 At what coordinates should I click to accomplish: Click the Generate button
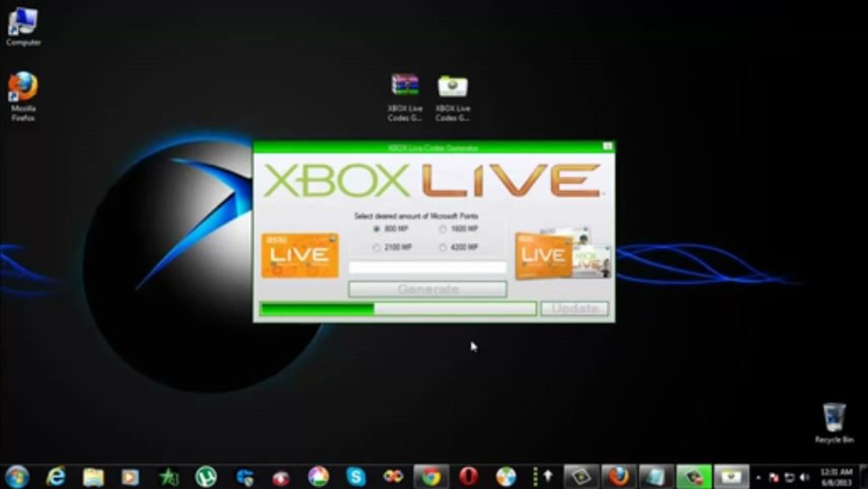pyautogui.click(x=428, y=289)
